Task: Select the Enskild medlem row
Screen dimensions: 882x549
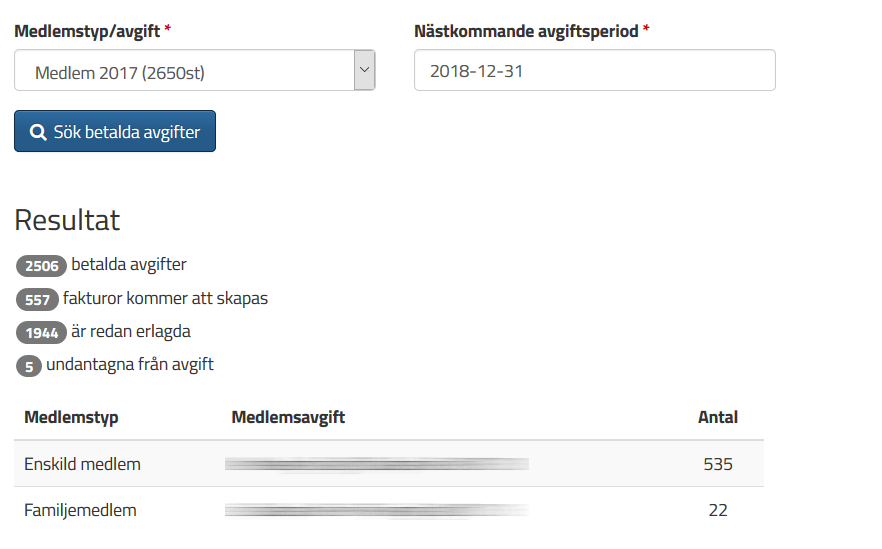Action: pyautogui.click(x=389, y=464)
